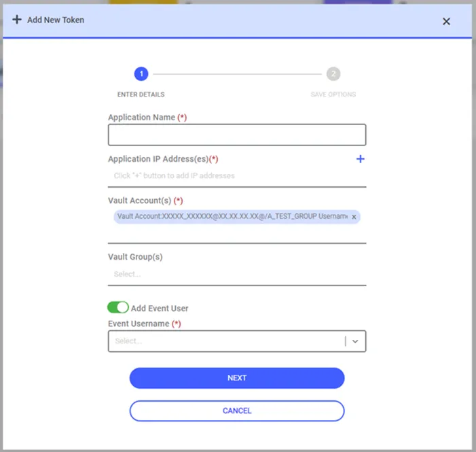Open the Vault Group(s) select field

click(x=237, y=274)
